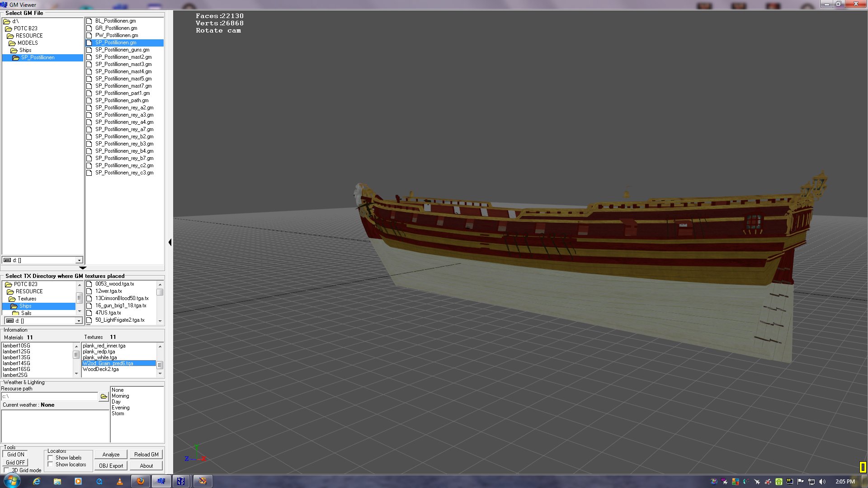
Task: Click the QuickTime taskbar icon
Action: click(99, 481)
